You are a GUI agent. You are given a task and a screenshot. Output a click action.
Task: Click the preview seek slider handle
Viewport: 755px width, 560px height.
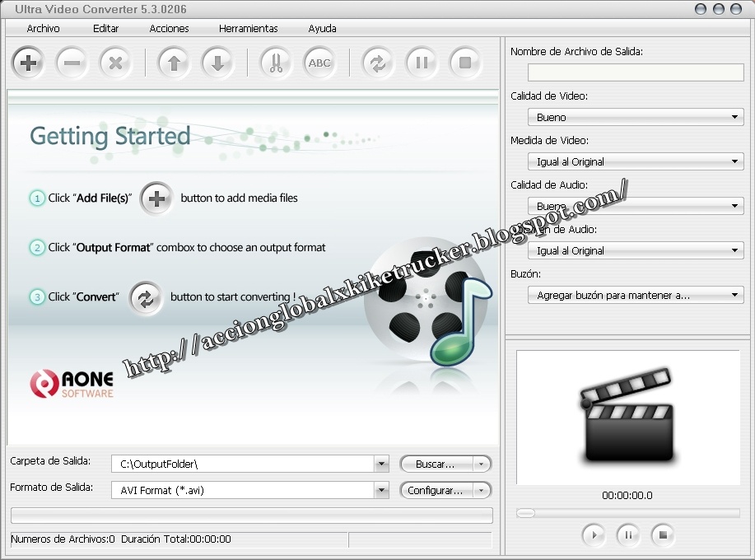pos(526,513)
